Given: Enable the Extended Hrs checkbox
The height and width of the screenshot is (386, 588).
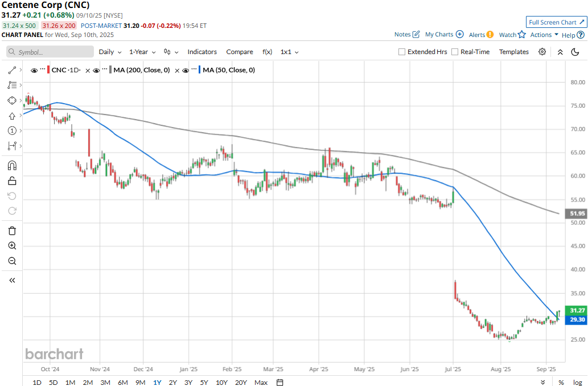Looking at the screenshot, I should [402, 52].
